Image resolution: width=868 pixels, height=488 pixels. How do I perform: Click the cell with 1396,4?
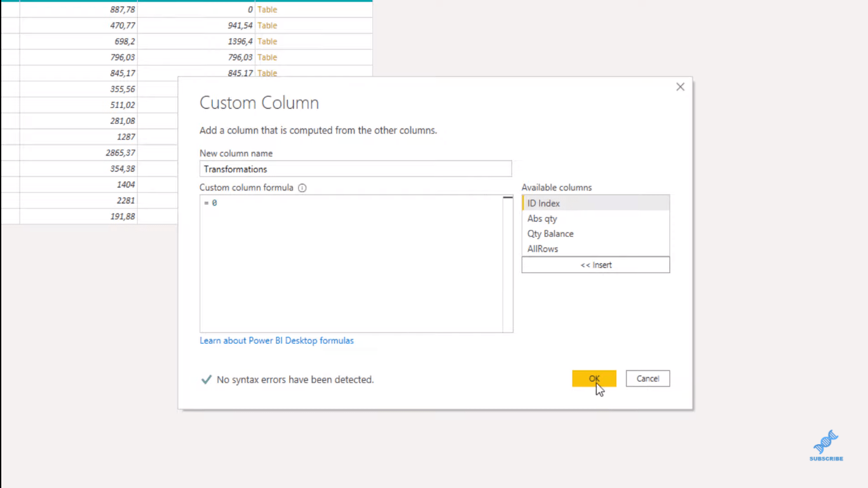196,41
